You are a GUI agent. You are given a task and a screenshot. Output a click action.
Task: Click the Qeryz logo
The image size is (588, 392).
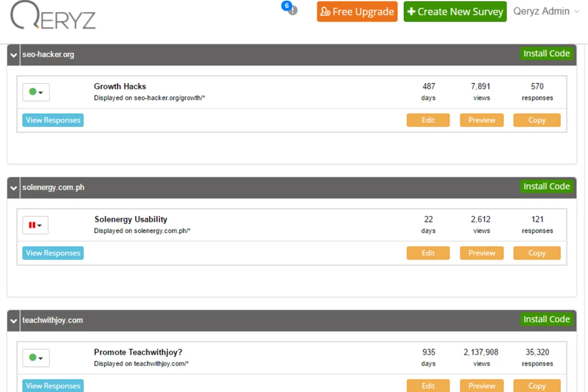[53, 15]
